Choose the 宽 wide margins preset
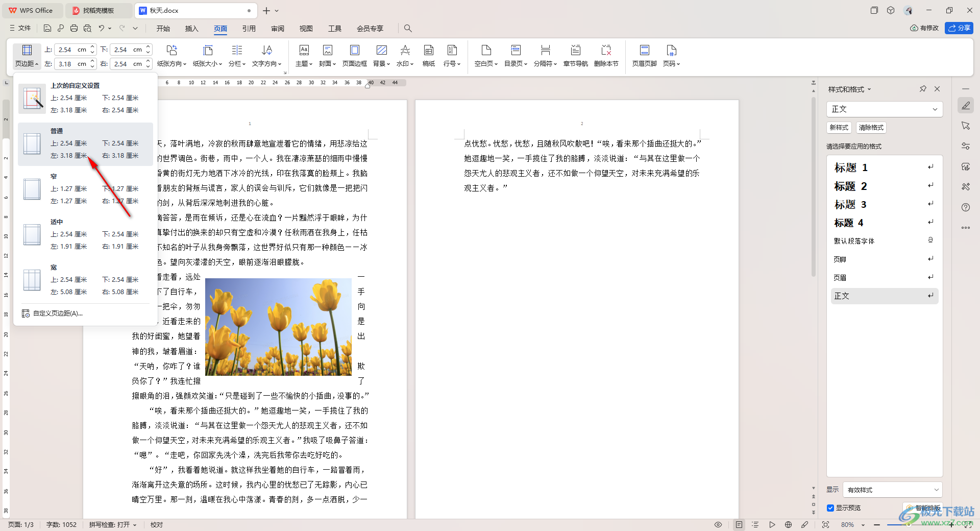The width and height of the screenshot is (980, 531). 85,280
